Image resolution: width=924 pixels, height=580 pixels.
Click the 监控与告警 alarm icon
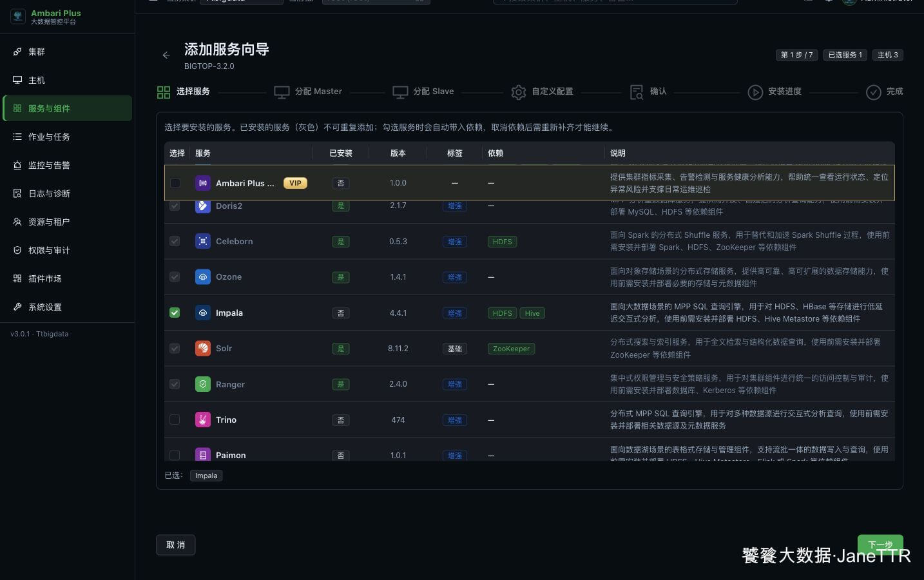[17, 165]
